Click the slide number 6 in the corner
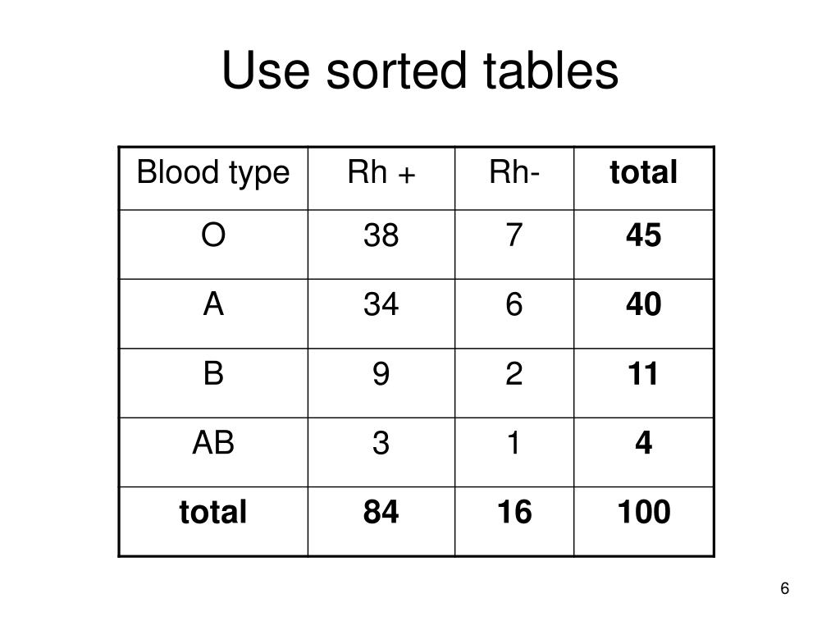 pyautogui.click(x=785, y=589)
